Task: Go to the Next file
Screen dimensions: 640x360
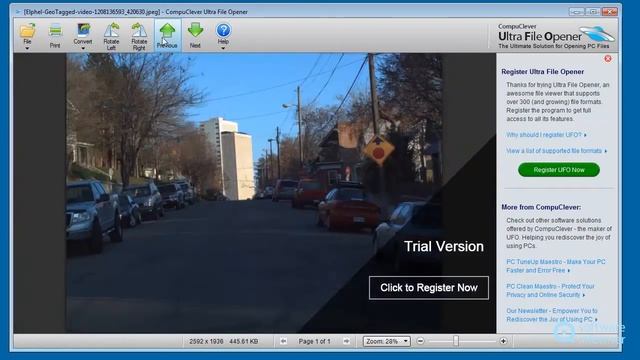Action: 195,36
